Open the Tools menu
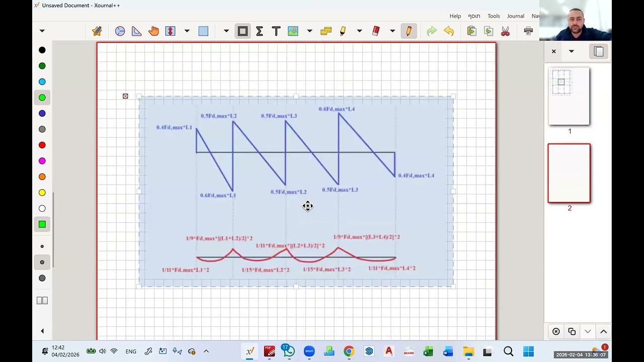Screen dimensions: 644x362 pos(494,16)
